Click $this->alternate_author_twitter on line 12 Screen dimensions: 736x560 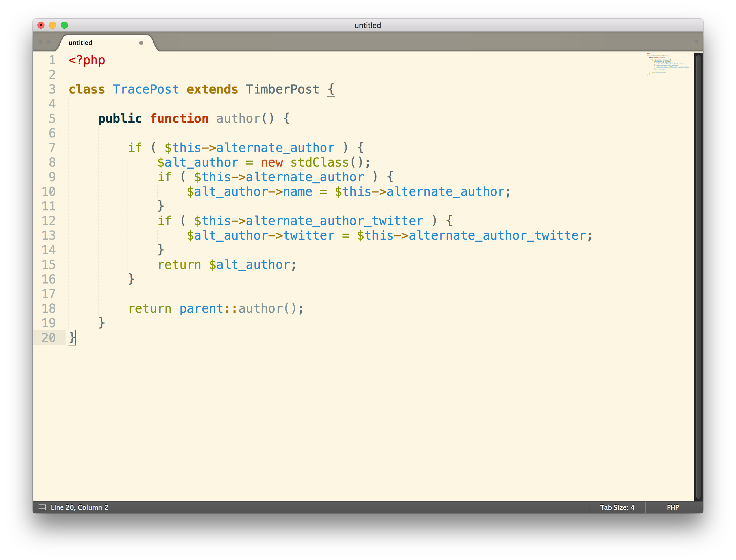(x=309, y=221)
